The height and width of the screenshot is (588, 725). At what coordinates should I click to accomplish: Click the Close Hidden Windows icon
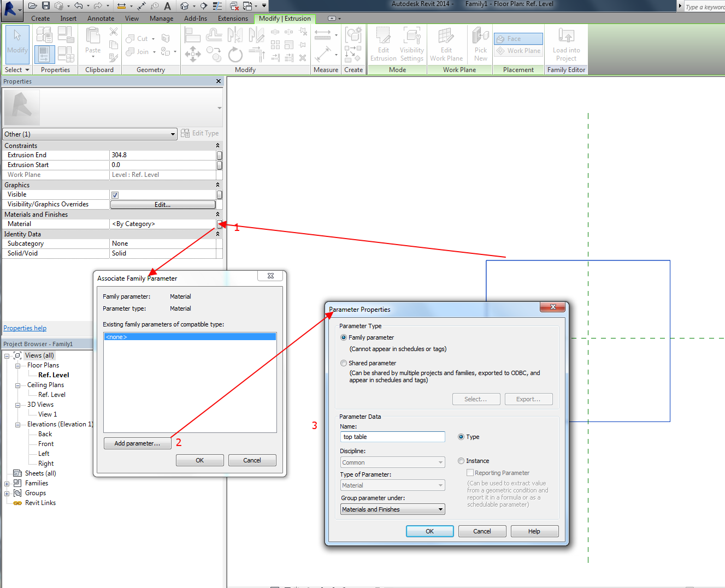234,5
